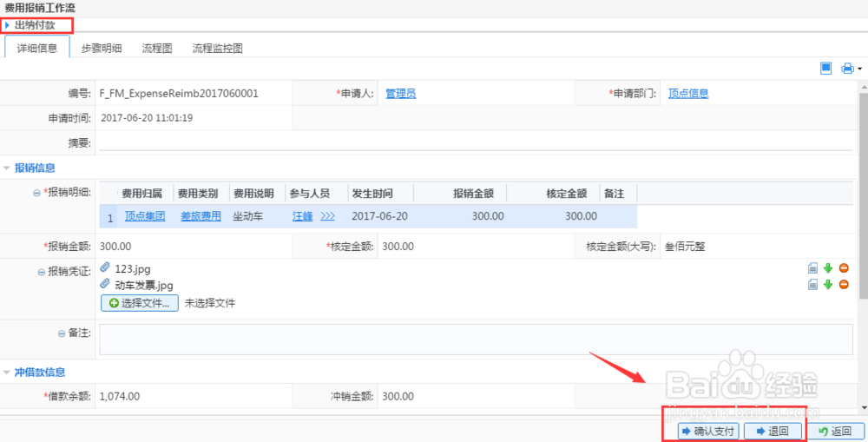This screenshot has width=868, height=442.
Task: Click the scrollbar up arrow
Action: click(x=863, y=85)
